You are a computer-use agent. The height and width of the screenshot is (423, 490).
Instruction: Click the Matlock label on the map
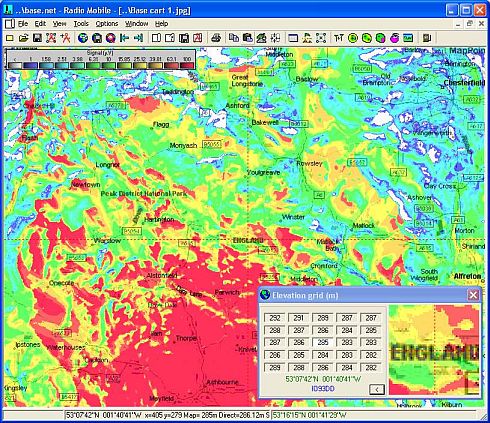pos(364,226)
